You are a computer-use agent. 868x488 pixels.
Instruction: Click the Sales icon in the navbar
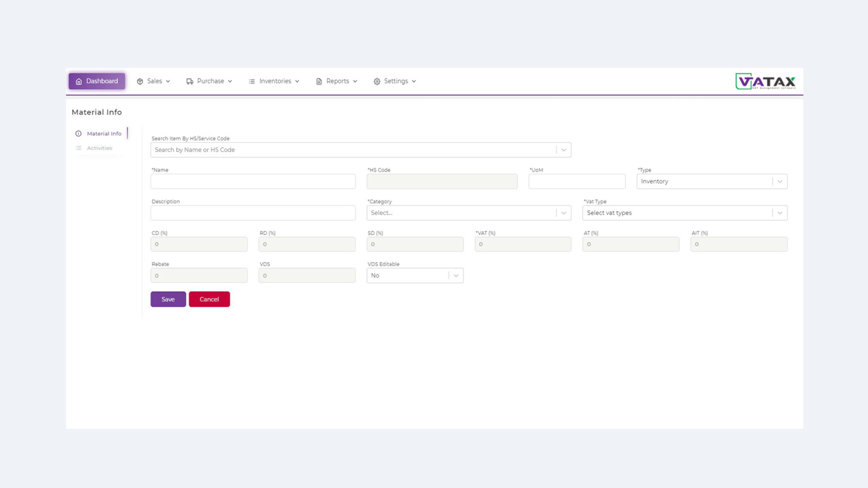pyautogui.click(x=140, y=81)
